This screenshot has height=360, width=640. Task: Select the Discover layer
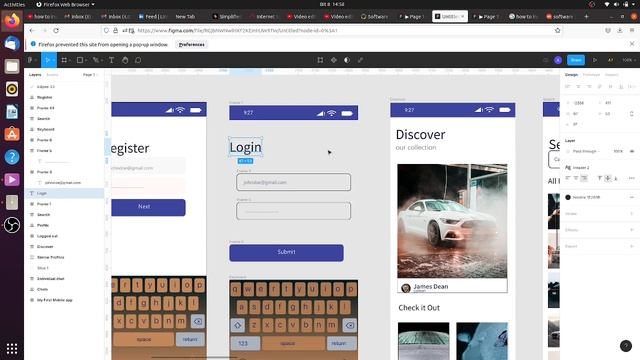pyautogui.click(x=45, y=247)
